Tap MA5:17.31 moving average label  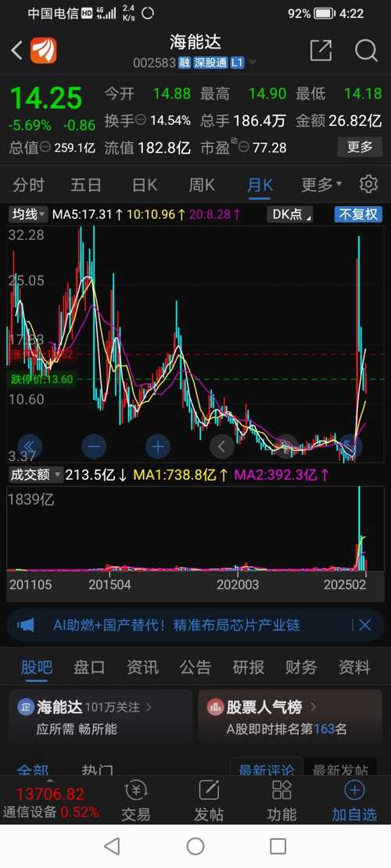(88, 213)
